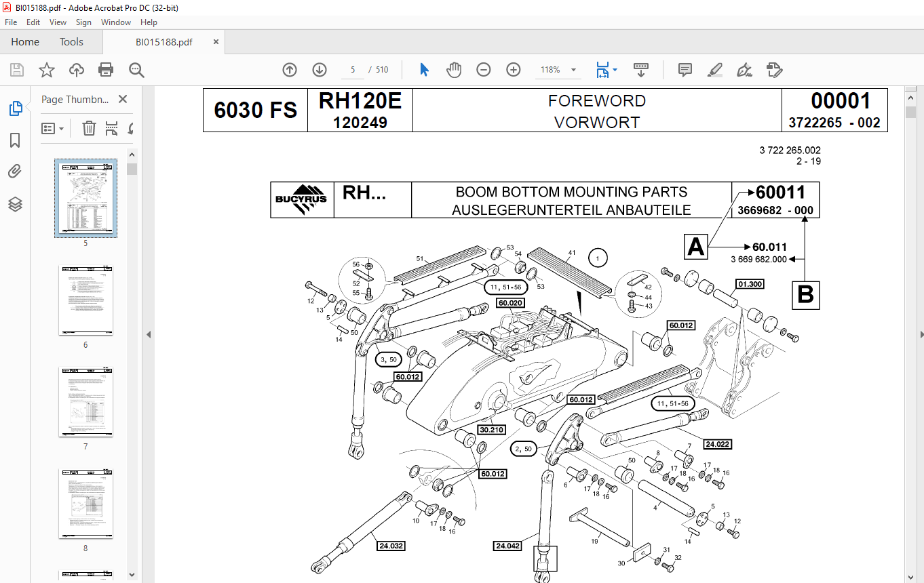Viewport: 924px width, 583px height.
Task: Upload file to cloud icon
Action: (77, 70)
